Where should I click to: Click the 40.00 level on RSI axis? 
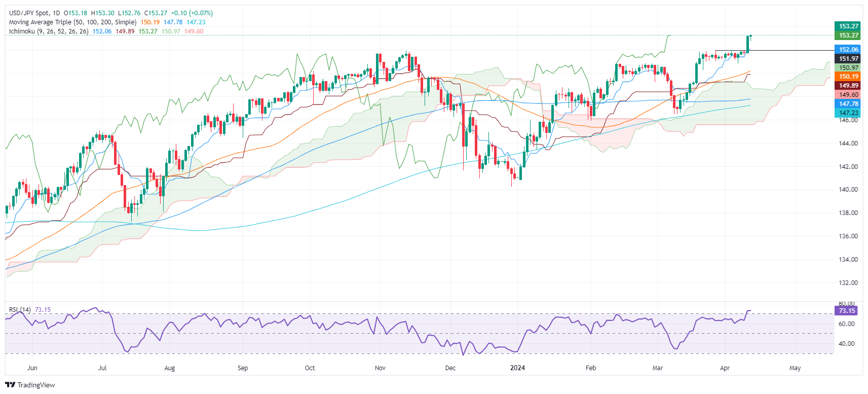point(846,344)
